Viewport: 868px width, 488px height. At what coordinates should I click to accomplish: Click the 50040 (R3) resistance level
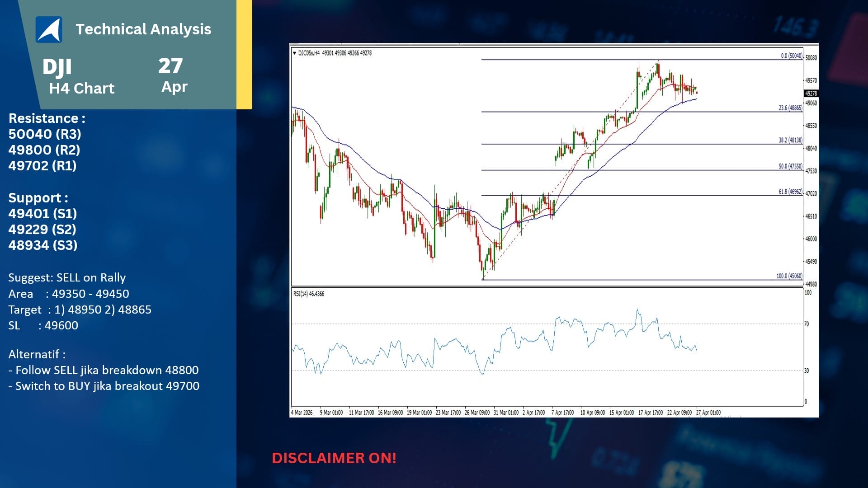(45, 134)
